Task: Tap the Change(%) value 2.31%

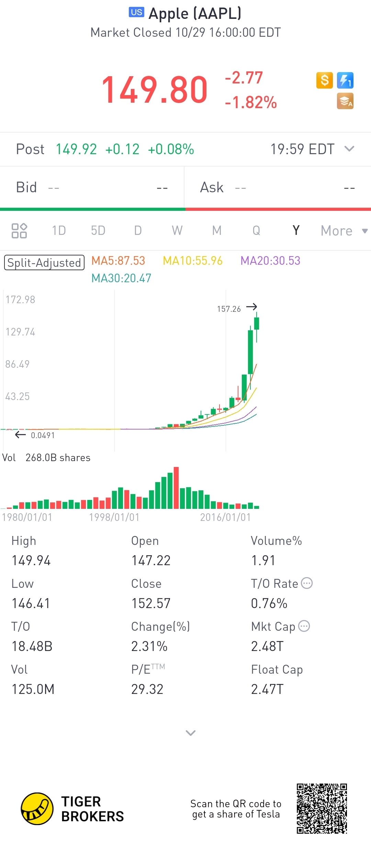Action: [x=149, y=647]
